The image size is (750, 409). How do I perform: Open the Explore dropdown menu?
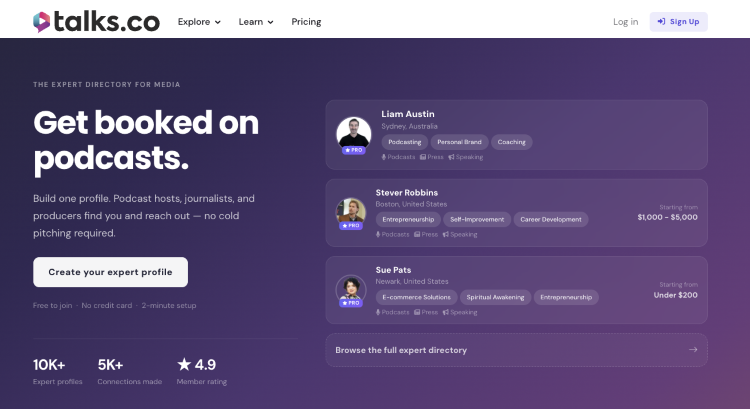199,22
